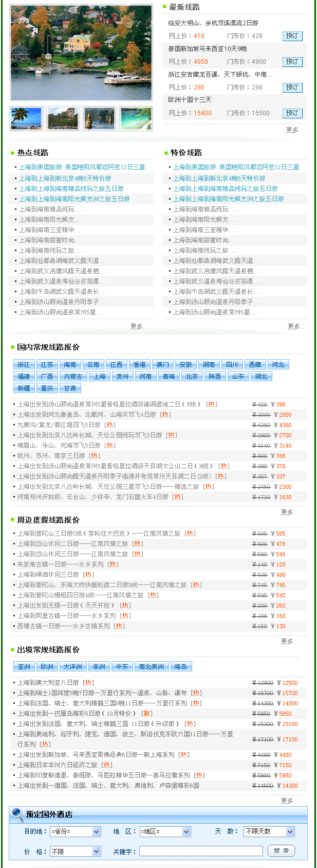Click the 搜索 search button

point(281,851)
